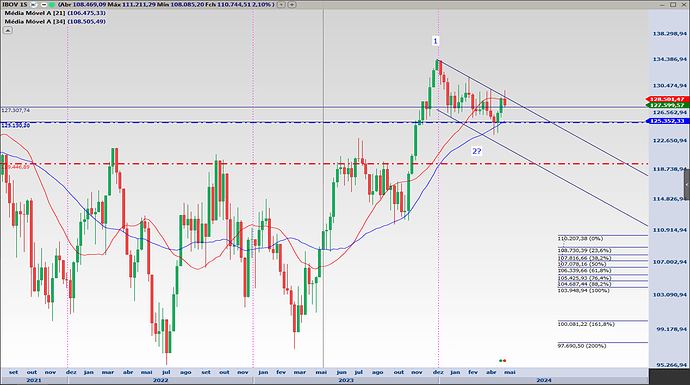Click the IBOV 1S symbol title
Viewport: 690px width, 385px height.
click(x=15, y=4)
